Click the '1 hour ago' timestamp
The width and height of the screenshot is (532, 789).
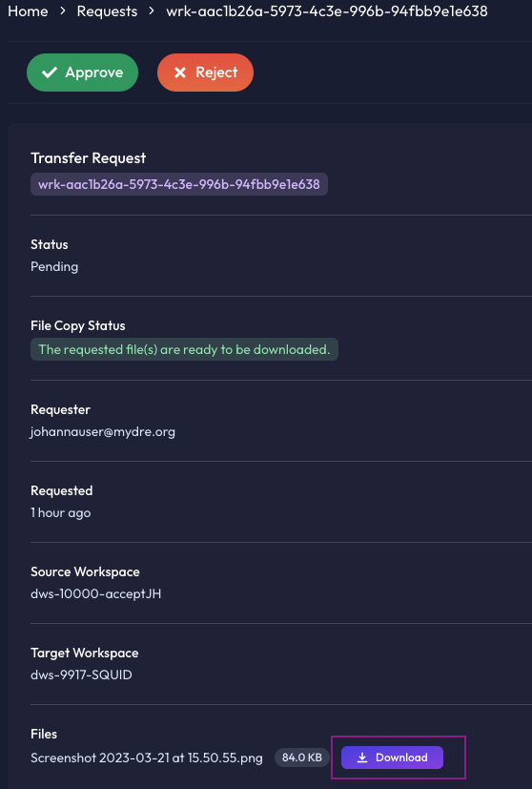click(61, 512)
